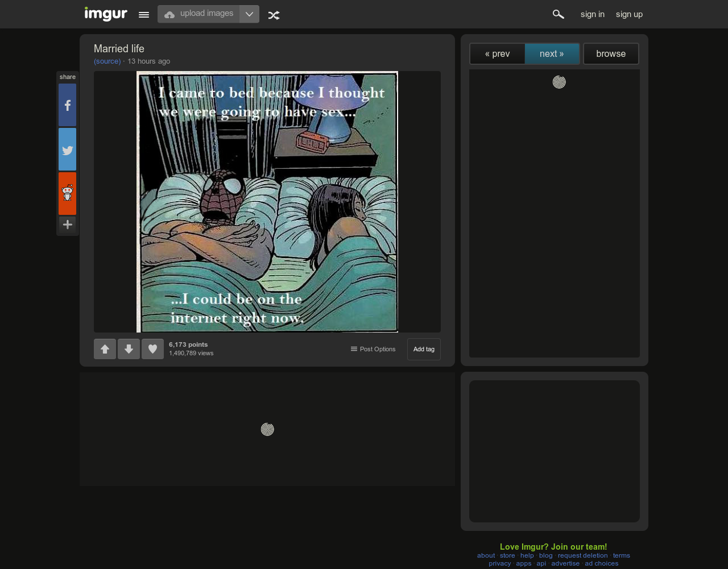Viewport: 728px width, 569px height.
Task: Share the post on Reddit
Action: click(67, 193)
